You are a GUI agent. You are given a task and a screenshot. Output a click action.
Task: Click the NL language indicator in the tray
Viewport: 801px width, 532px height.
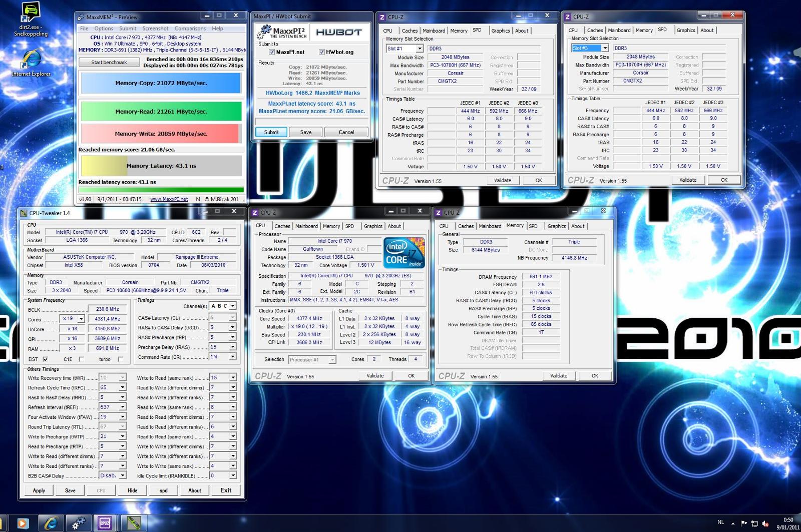(721, 522)
